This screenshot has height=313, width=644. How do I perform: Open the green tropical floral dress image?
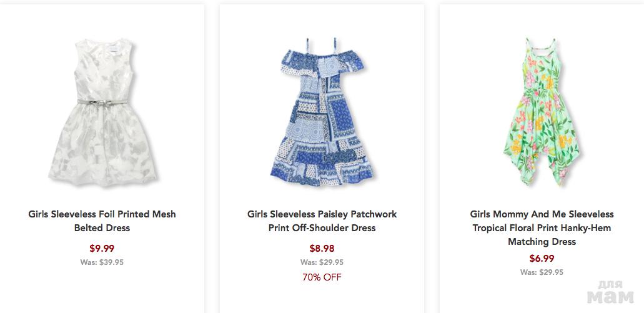541,112
